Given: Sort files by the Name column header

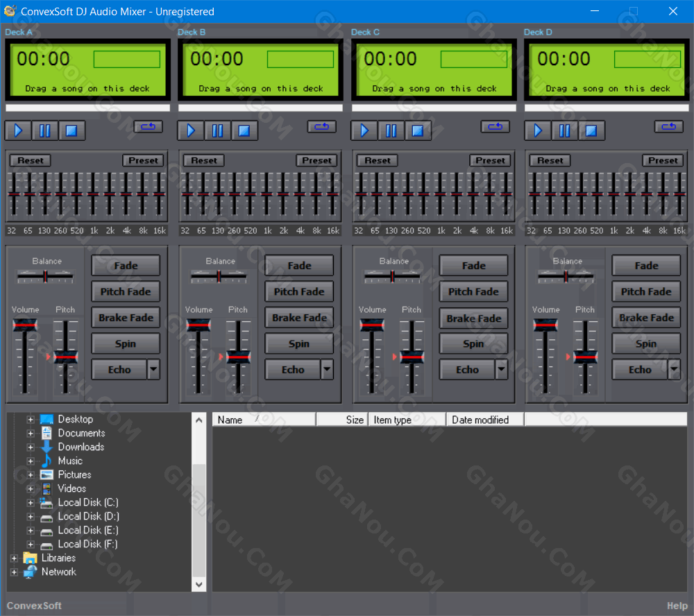Looking at the screenshot, I should coord(264,420).
